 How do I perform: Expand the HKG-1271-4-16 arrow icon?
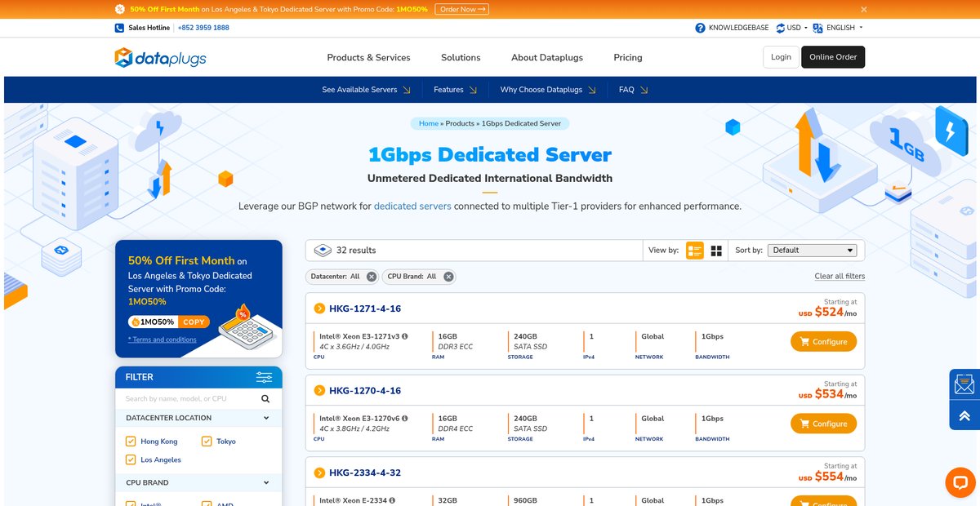point(319,308)
